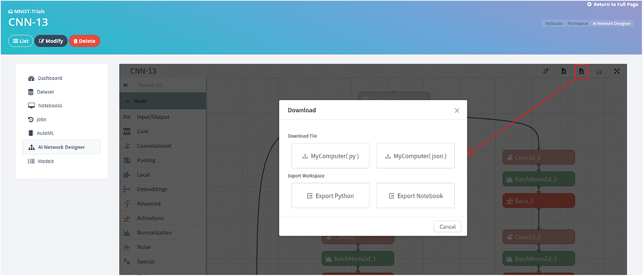Collapse node panel with double-chevron icon
644x276 pixels.
126,85
